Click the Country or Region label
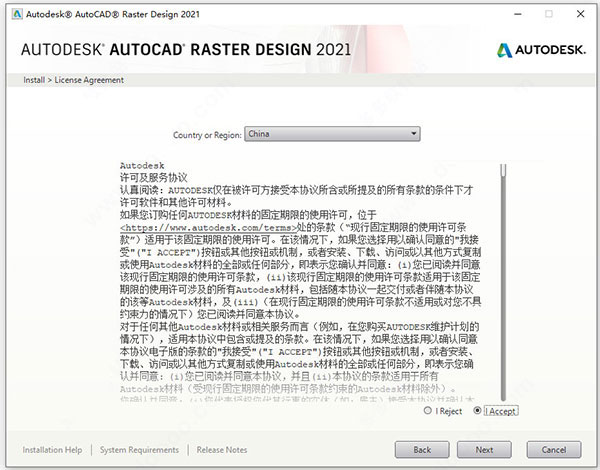600x470 pixels. click(x=207, y=135)
